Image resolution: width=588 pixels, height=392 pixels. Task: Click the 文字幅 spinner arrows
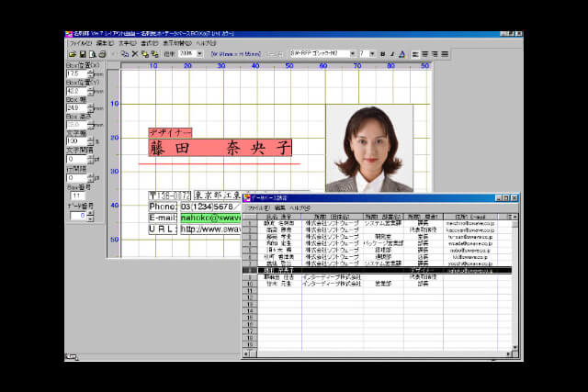point(91,141)
